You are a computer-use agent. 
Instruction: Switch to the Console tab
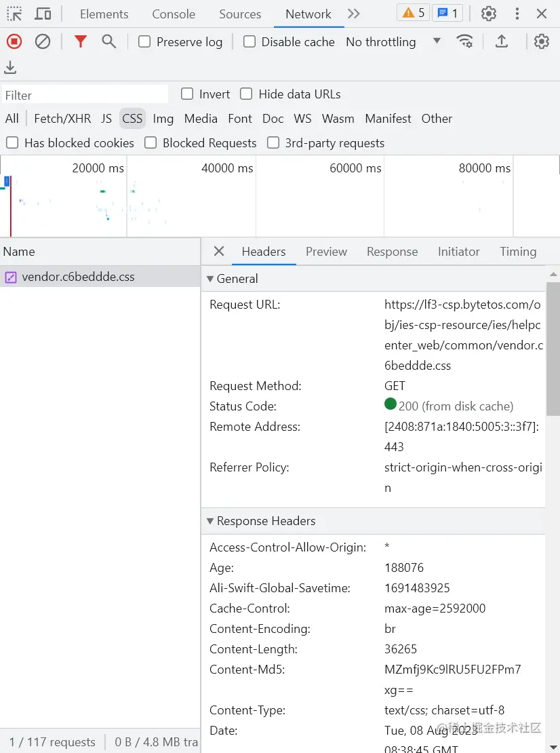(174, 14)
